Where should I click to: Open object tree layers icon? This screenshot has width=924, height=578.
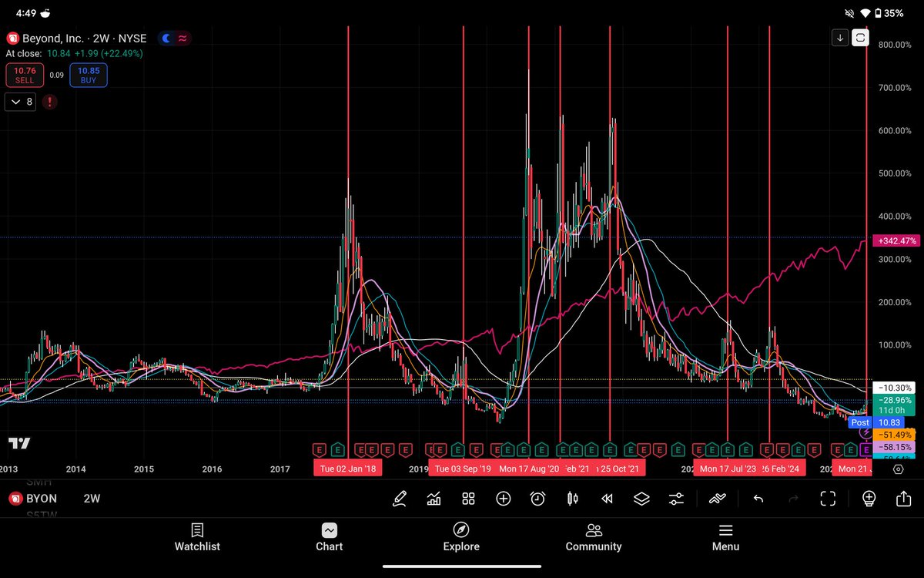pyautogui.click(x=641, y=499)
